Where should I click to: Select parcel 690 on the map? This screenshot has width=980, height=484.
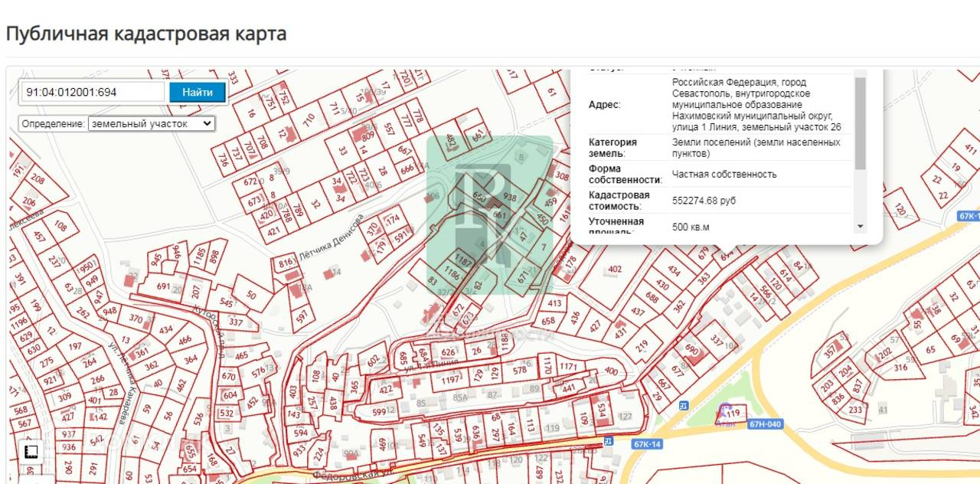pyautogui.click(x=691, y=349)
